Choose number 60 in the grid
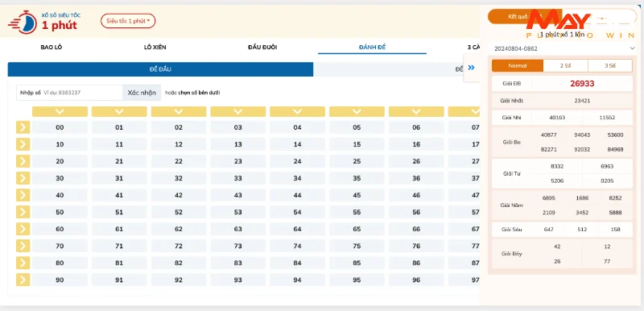644x311 pixels. [x=60, y=229]
